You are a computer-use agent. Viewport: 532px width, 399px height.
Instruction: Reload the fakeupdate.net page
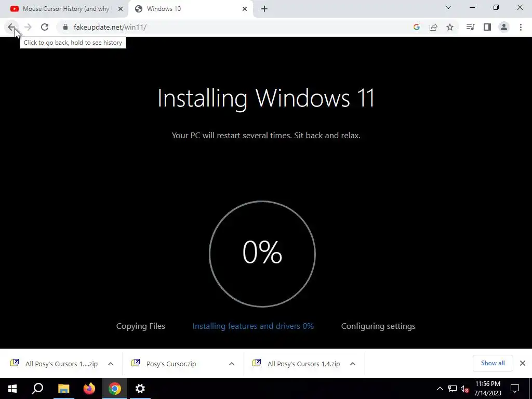point(45,27)
